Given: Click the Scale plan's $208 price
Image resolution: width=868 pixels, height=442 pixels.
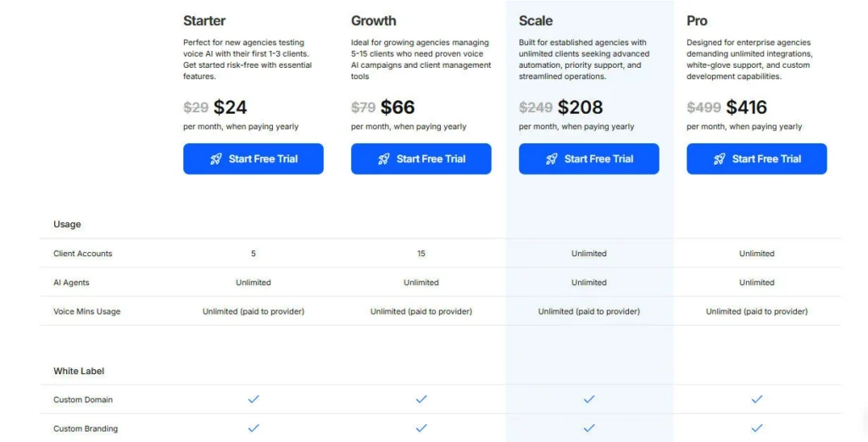Looking at the screenshot, I should (581, 107).
